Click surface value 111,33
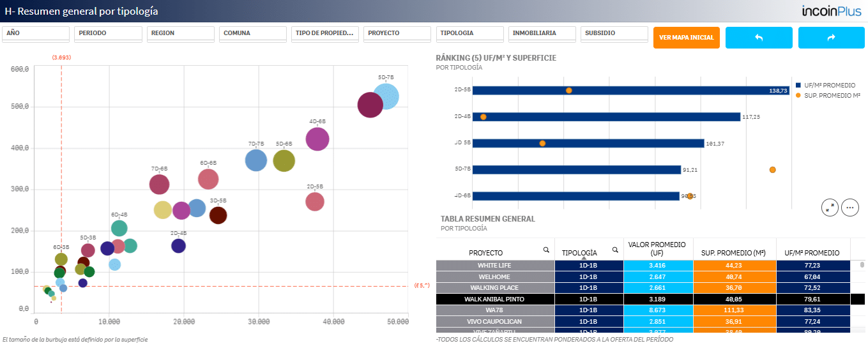This screenshot has height=348, width=868. click(734, 310)
